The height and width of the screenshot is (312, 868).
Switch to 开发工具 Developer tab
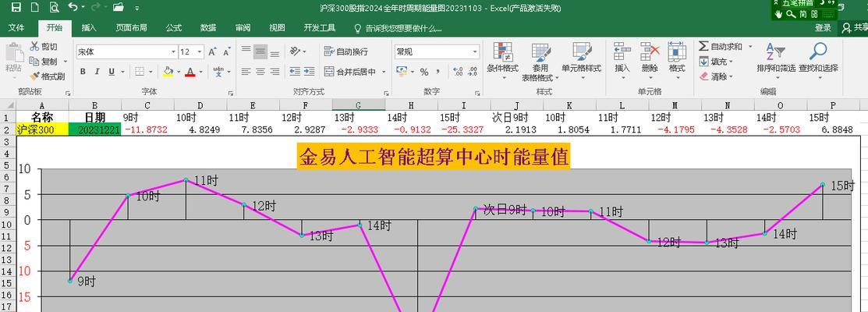[320, 27]
